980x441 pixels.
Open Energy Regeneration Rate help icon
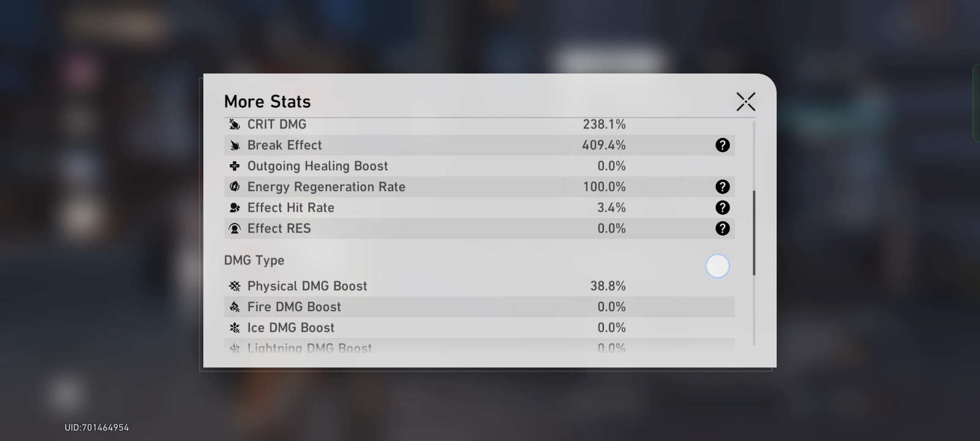point(722,187)
